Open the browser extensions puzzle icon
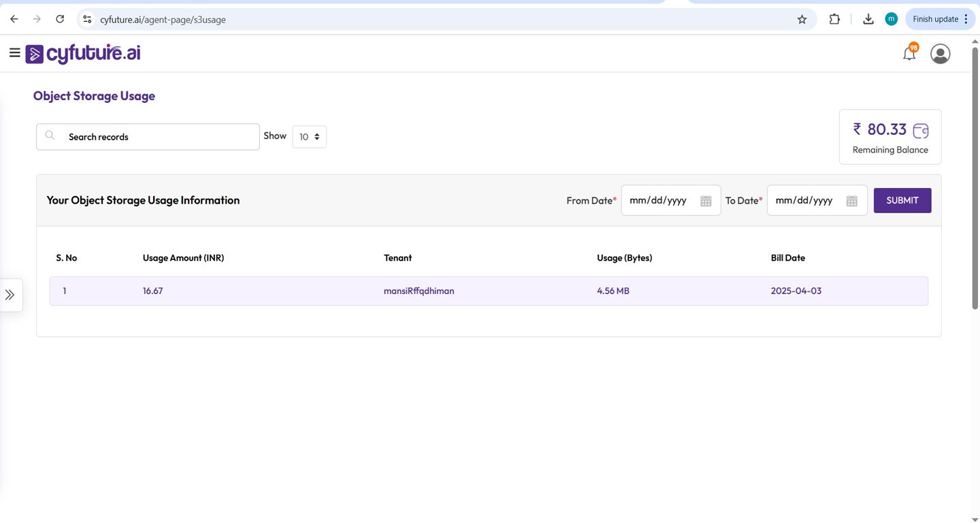Viewport: 980px width, 523px height. click(x=834, y=19)
